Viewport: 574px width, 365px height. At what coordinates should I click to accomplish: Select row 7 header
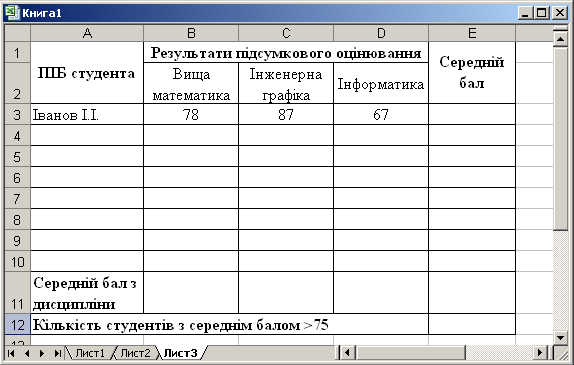coord(17,199)
